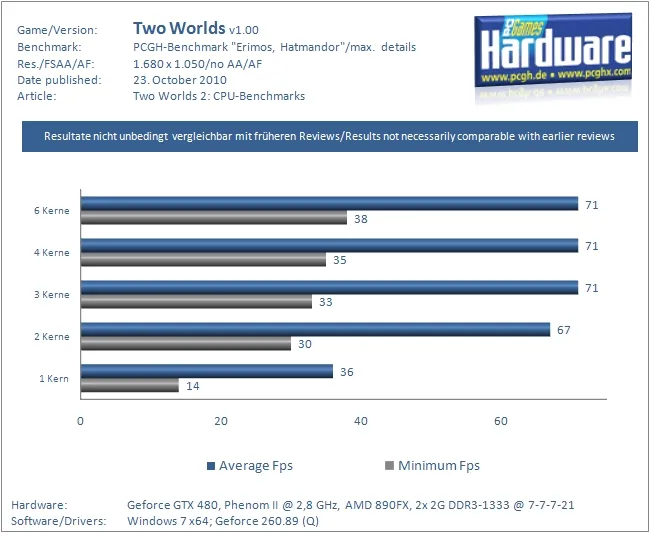Click the gray Minimum Fps legend swatch
Viewport: 650px width, 533px height.
[x=389, y=465]
